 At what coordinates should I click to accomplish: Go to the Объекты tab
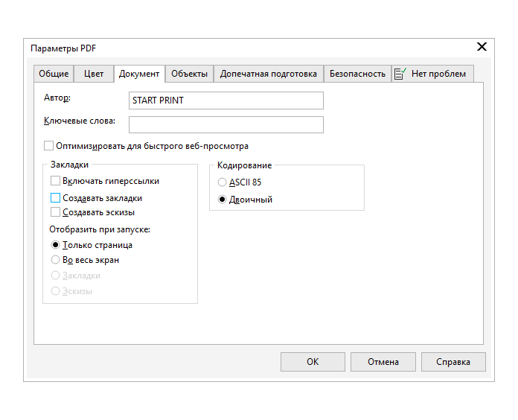(189, 74)
